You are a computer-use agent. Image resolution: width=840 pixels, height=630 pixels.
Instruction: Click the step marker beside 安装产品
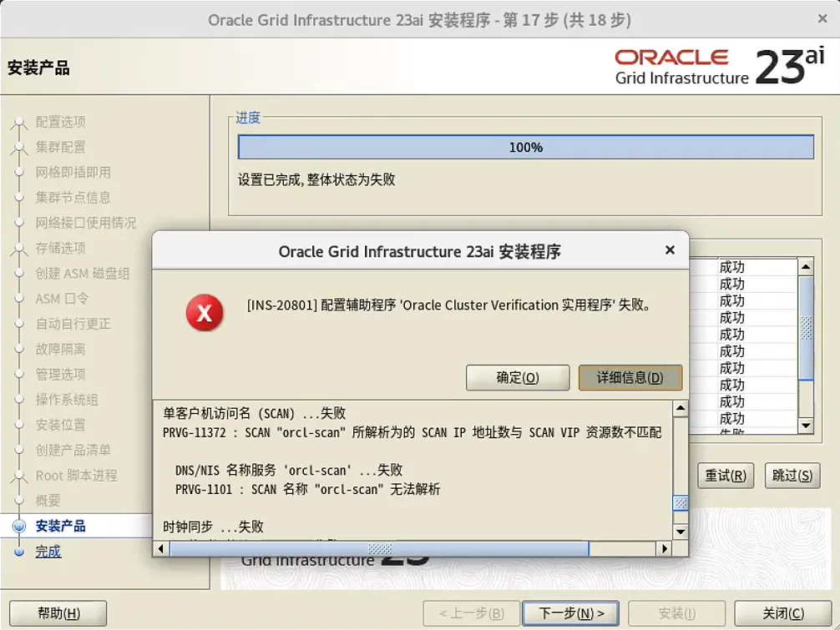pyautogui.click(x=20, y=526)
